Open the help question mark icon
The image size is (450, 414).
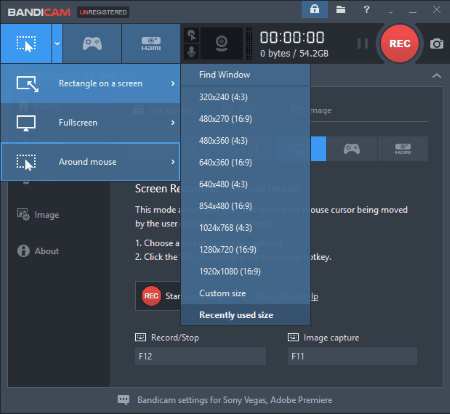click(x=366, y=10)
